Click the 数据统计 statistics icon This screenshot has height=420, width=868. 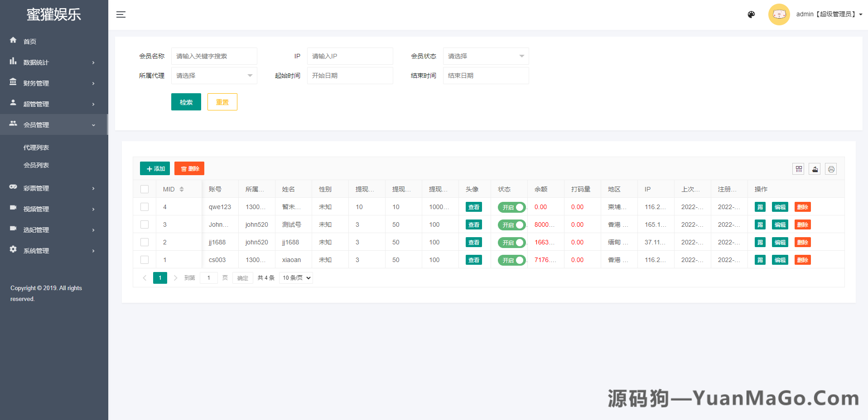(x=13, y=62)
